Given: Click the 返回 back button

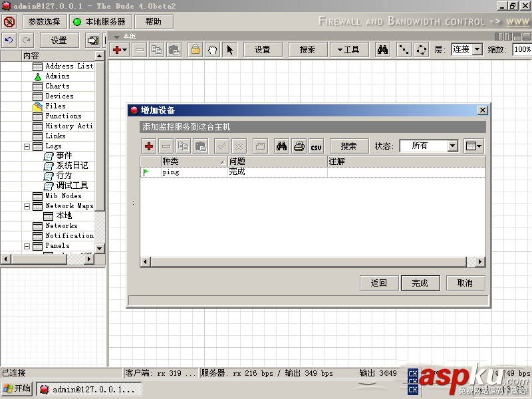Looking at the screenshot, I should (x=379, y=283).
